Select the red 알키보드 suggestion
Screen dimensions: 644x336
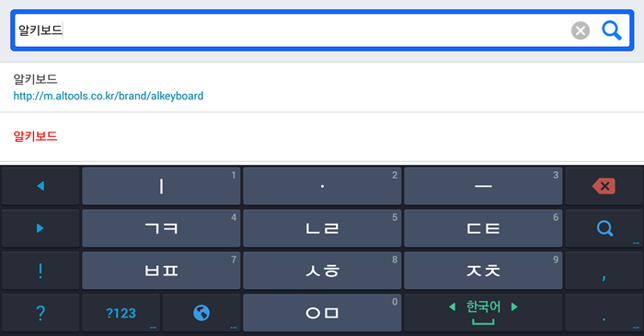click(35, 136)
